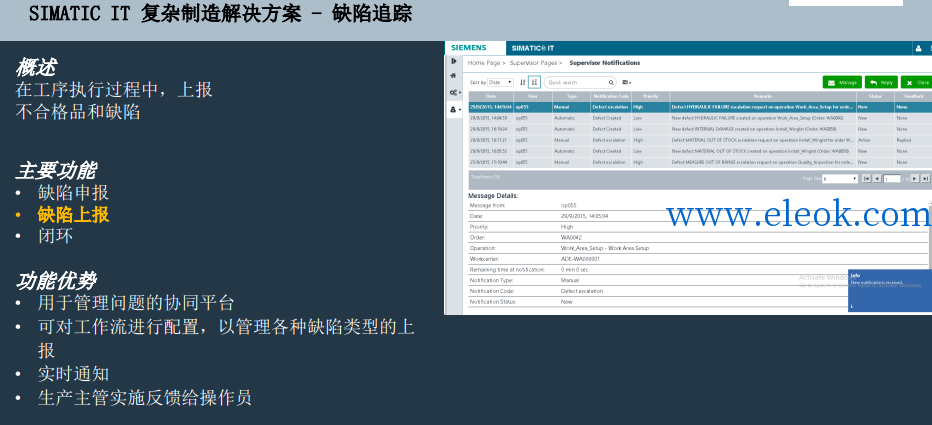The width and height of the screenshot is (932, 425).
Task: Click the 功能优势 heading on slide
Action: tap(55, 281)
